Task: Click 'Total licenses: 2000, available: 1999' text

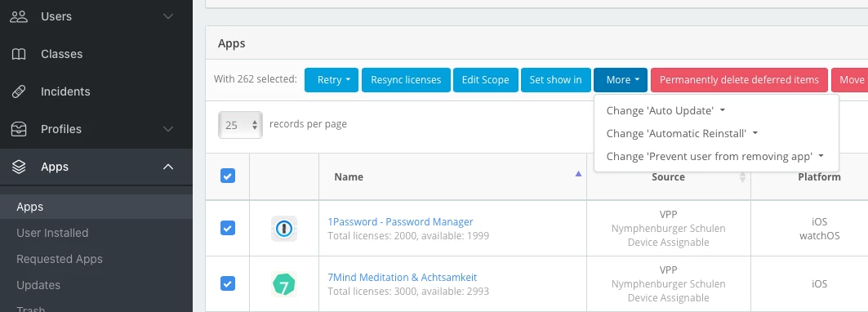Action: pos(408,236)
